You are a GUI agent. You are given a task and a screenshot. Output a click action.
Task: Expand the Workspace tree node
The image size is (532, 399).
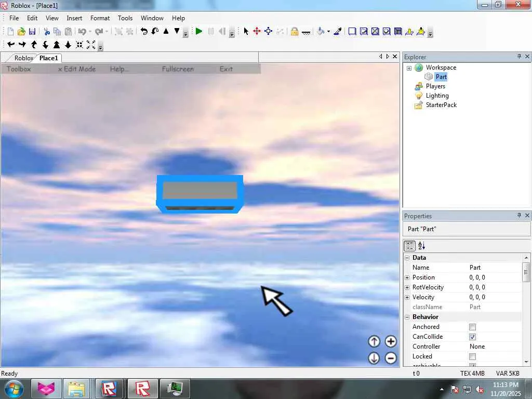pyautogui.click(x=409, y=68)
